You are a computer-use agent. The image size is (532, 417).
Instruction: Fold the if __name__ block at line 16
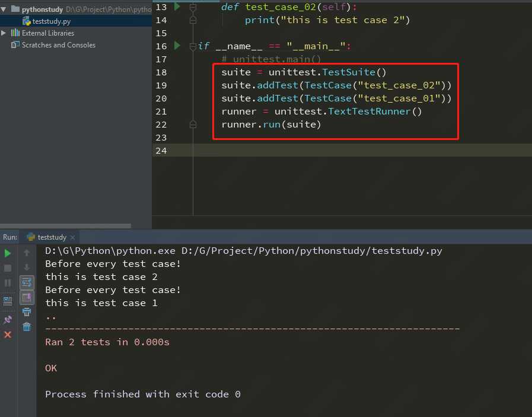(193, 46)
